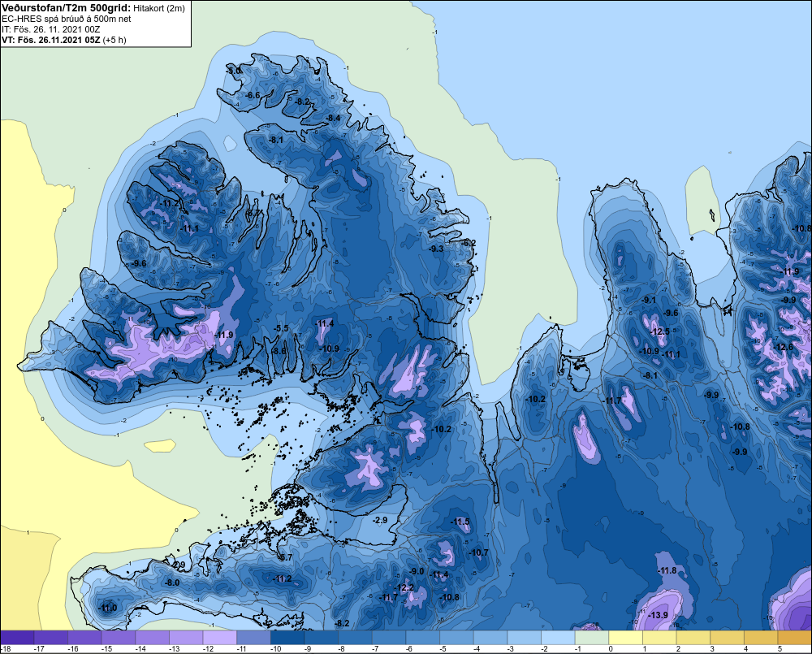Click the '-8.4' temperature label on the map
This screenshot has width=812, height=654.
(x=333, y=118)
